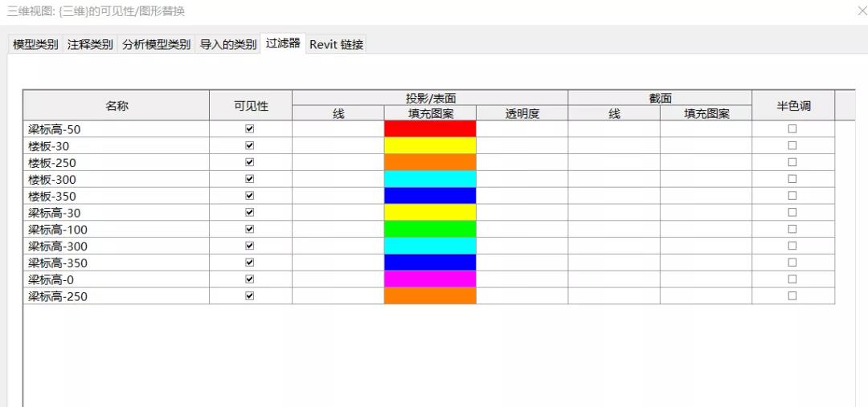Open cyan fill pattern of 楼板-300

(430, 179)
